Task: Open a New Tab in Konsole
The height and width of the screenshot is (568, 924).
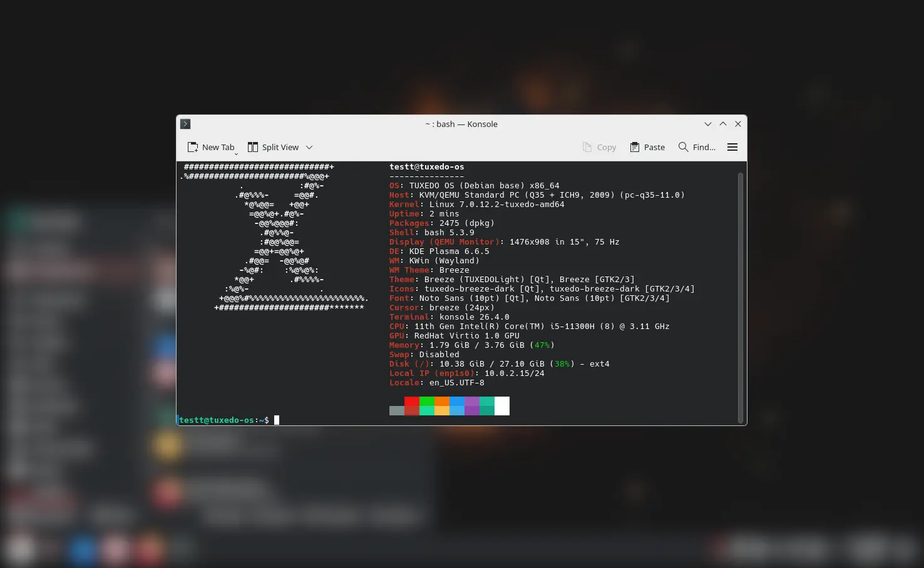Action: click(x=211, y=147)
